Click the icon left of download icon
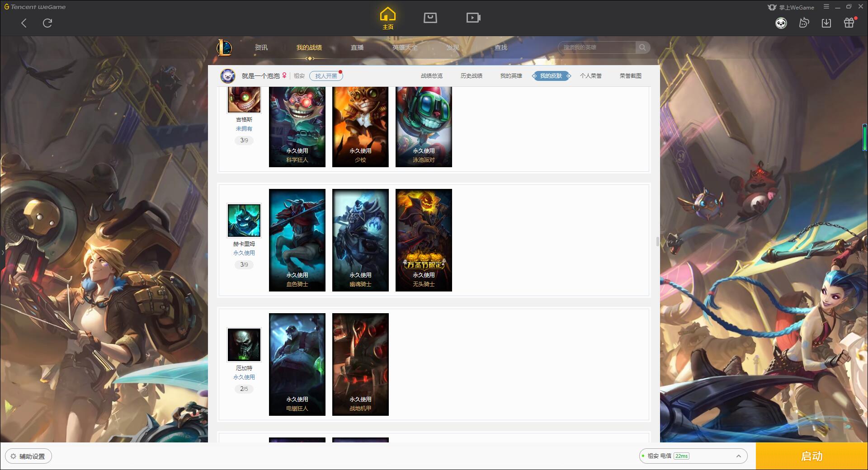Image resolution: width=868 pixels, height=470 pixels. coord(804,23)
